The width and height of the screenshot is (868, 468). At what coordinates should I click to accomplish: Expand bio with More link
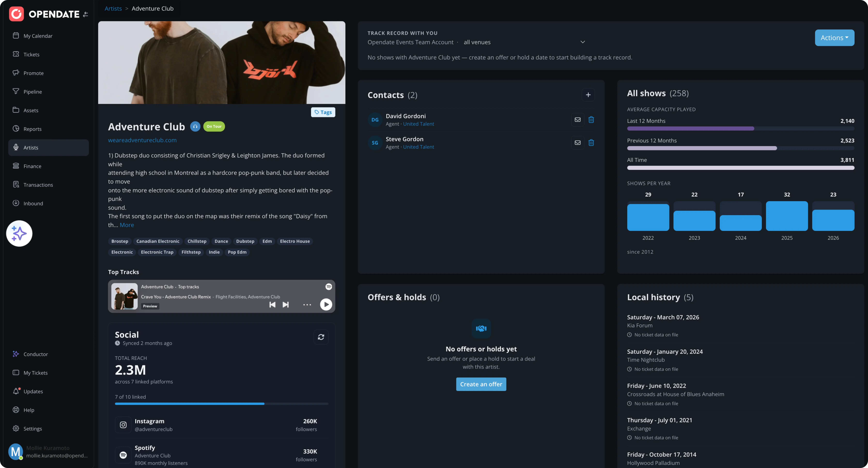(127, 225)
